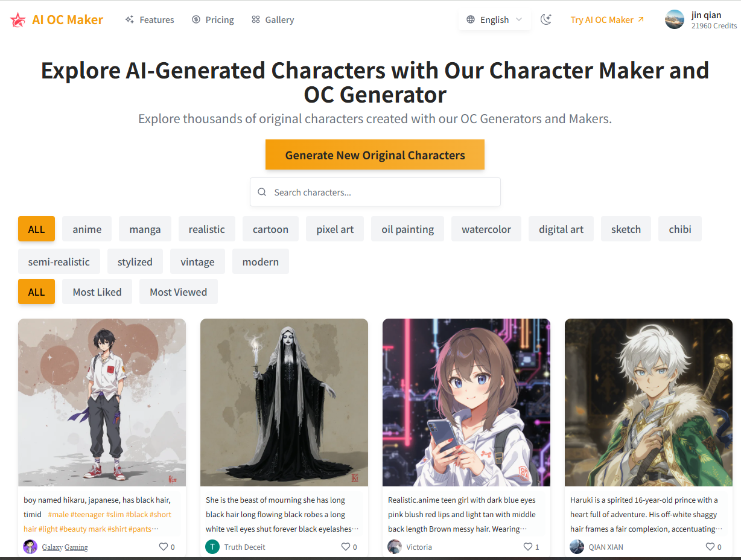
Task: Click the AI OC Maker star logo
Action: [18, 20]
